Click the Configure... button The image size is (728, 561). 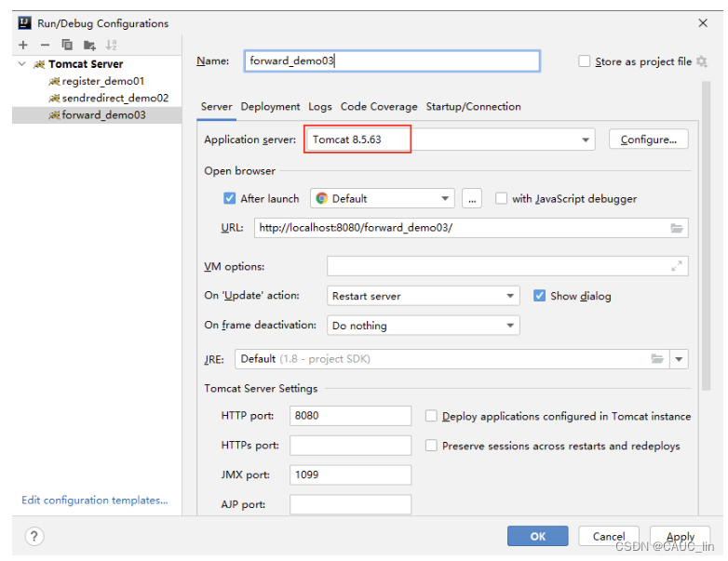click(x=648, y=140)
